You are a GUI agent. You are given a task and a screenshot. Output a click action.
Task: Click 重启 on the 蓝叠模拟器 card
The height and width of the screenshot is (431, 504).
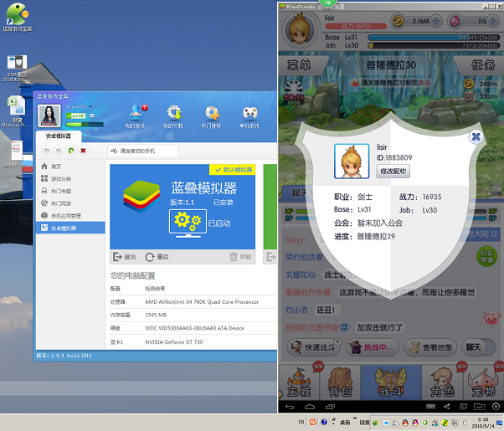157,257
